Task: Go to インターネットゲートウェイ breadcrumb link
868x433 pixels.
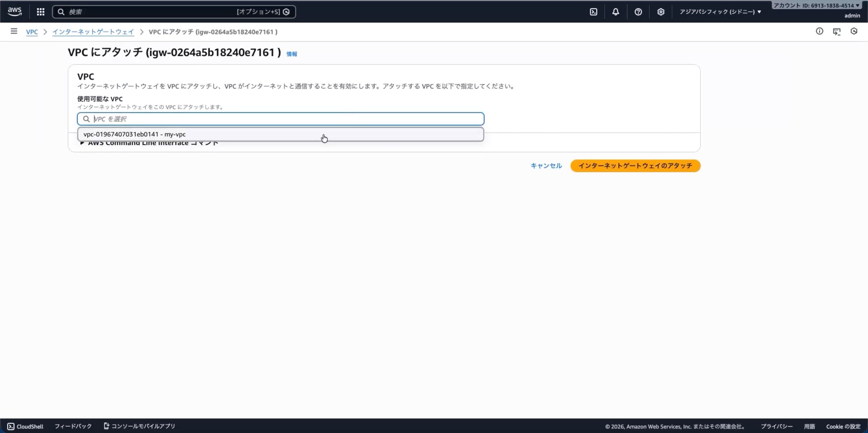Action: 93,32
